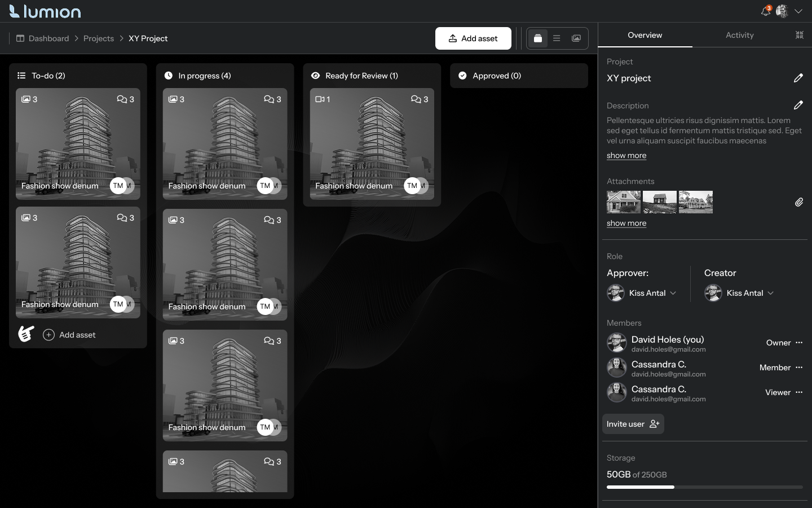Switch to board card view
812x508 pixels.
(538, 38)
